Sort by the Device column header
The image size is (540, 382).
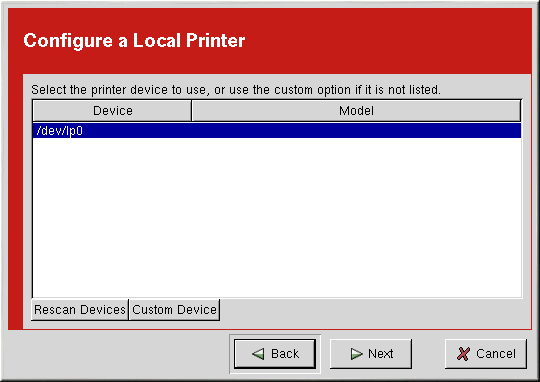coord(112,111)
